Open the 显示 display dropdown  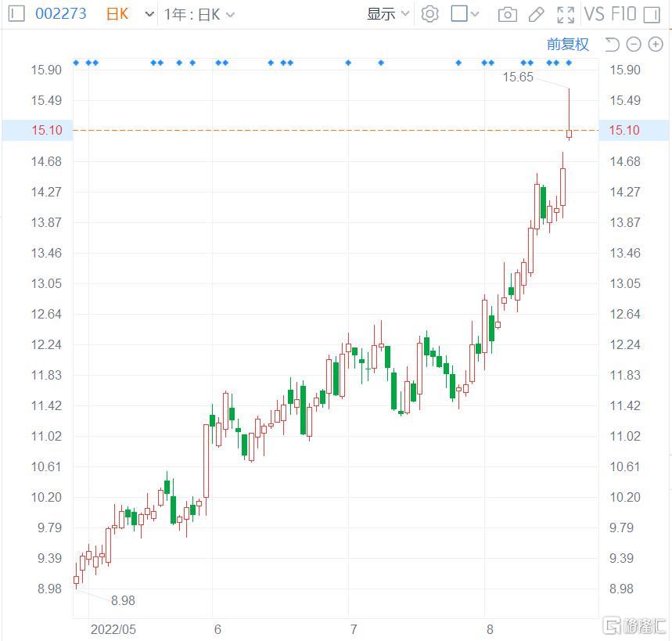pos(388,14)
